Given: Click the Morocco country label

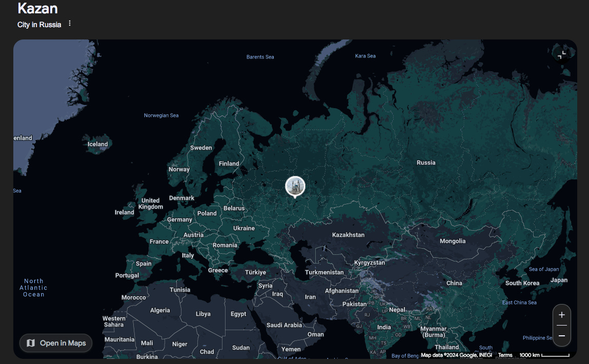Looking at the screenshot, I should (x=133, y=297).
